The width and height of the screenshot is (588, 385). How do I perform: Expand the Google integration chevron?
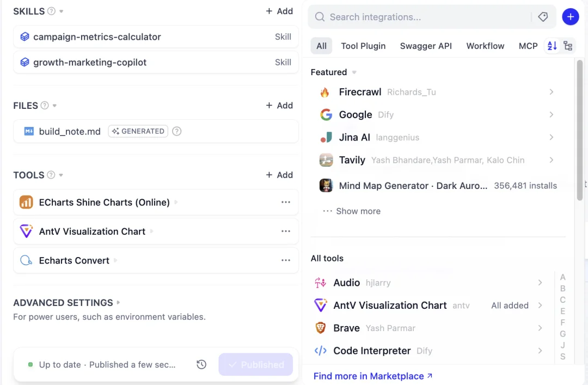(551, 115)
